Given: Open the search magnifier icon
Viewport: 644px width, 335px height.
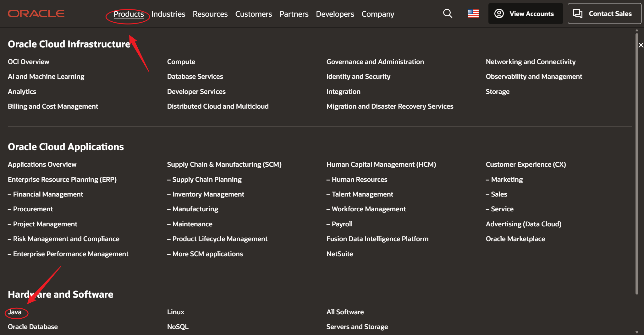Looking at the screenshot, I should coord(448,14).
